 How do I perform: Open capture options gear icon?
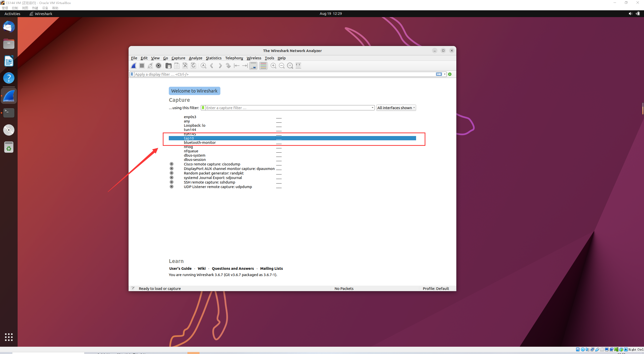158,66
